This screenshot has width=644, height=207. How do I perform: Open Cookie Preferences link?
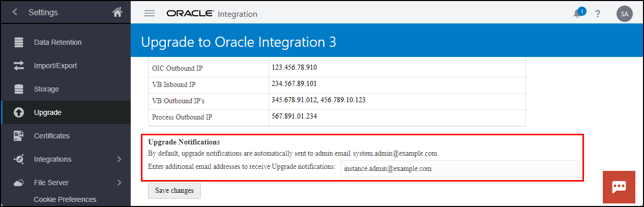65,199
